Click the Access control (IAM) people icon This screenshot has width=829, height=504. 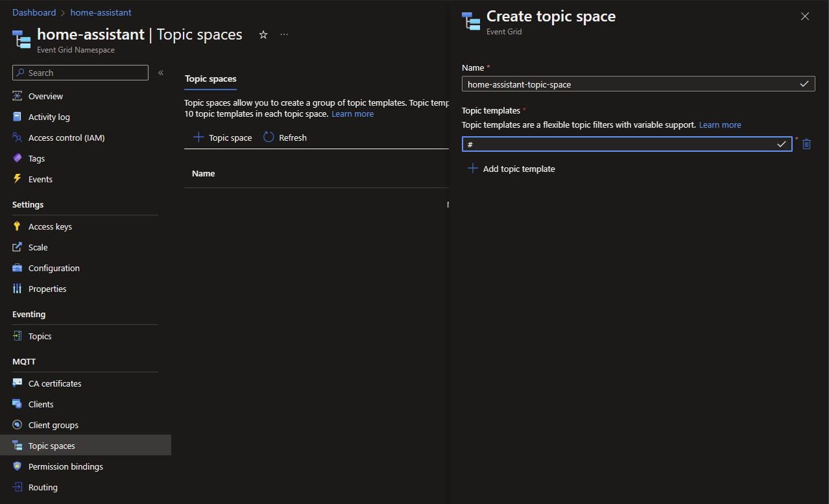click(18, 138)
